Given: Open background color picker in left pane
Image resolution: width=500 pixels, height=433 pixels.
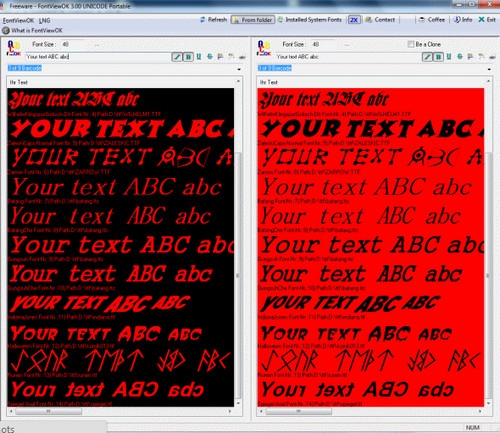Looking at the screenshot, I should point(231,57).
